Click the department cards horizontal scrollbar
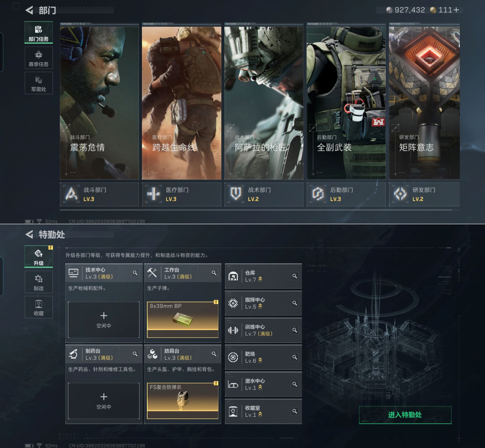The width and height of the screenshot is (485, 448). (x=256, y=210)
